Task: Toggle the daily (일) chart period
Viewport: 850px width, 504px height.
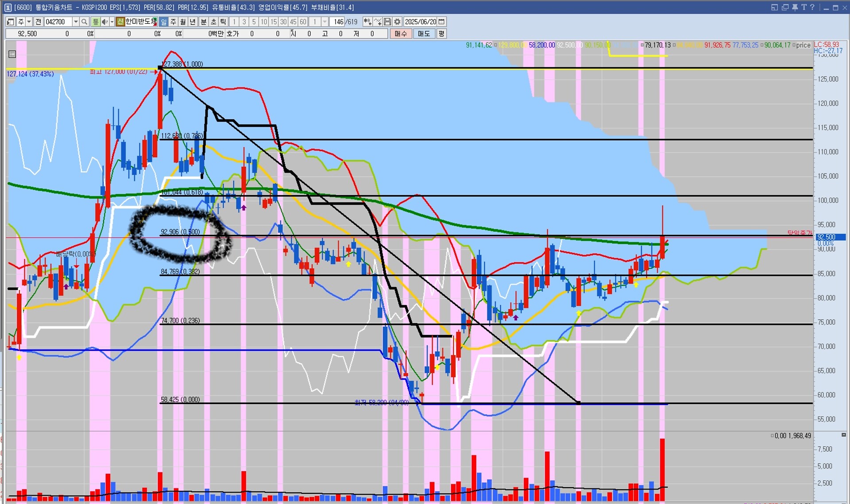Action: (x=163, y=22)
